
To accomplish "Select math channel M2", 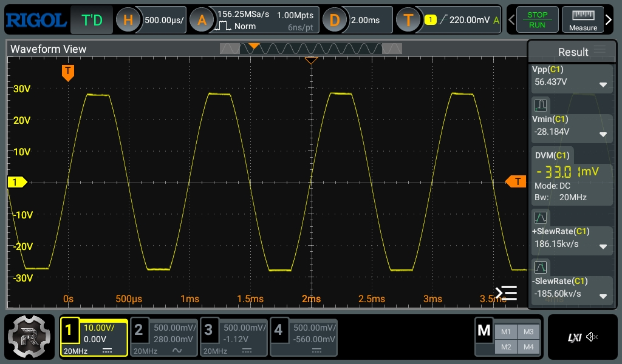I will (506, 347).
